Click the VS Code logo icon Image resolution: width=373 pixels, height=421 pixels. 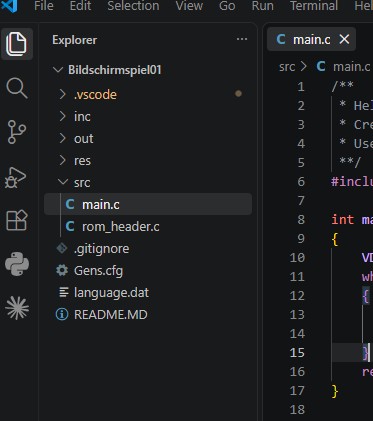coord(9,6)
